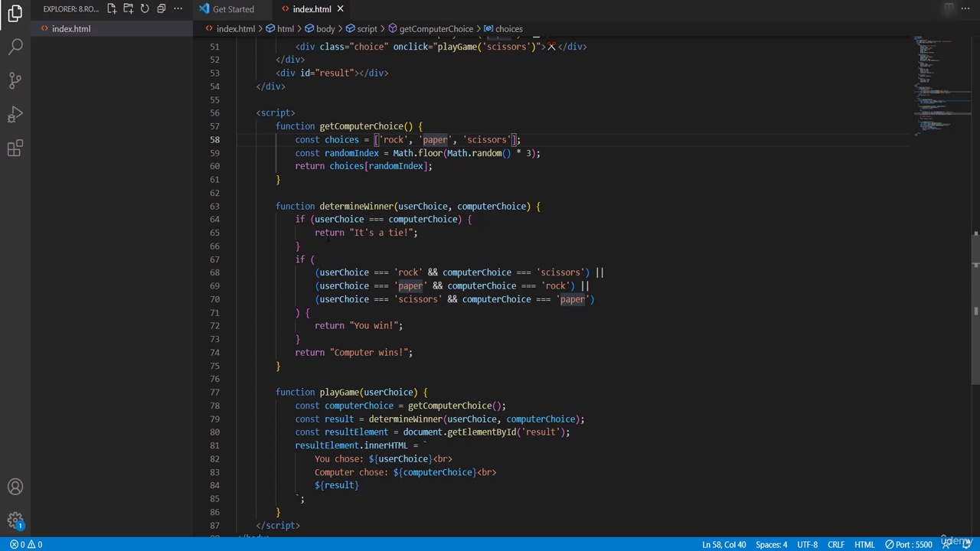Open the Manage gear icon

click(x=15, y=520)
